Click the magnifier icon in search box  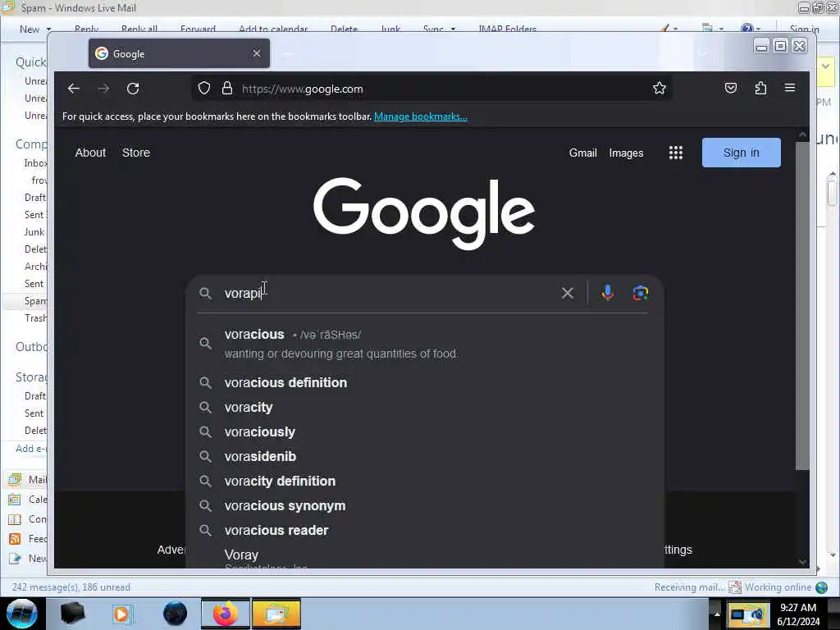205,293
